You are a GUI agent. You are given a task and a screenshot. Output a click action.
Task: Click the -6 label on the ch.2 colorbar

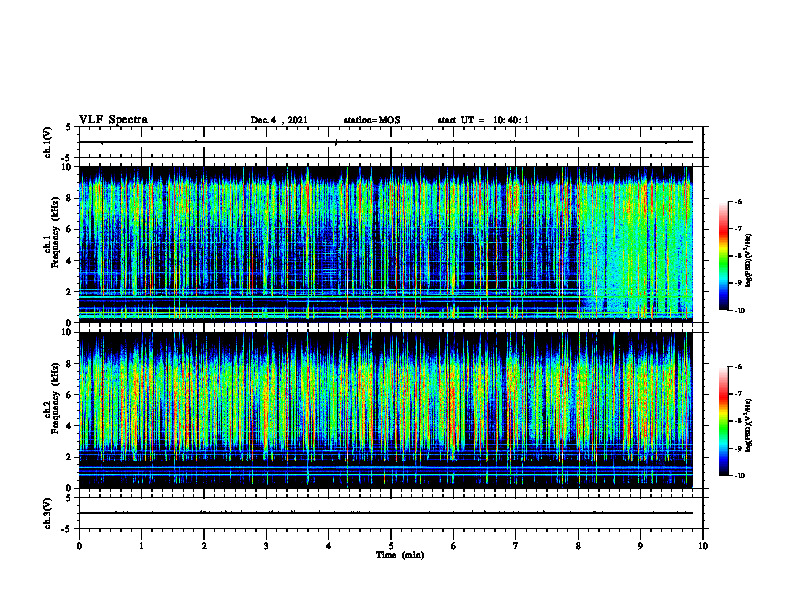coord(738,367)
